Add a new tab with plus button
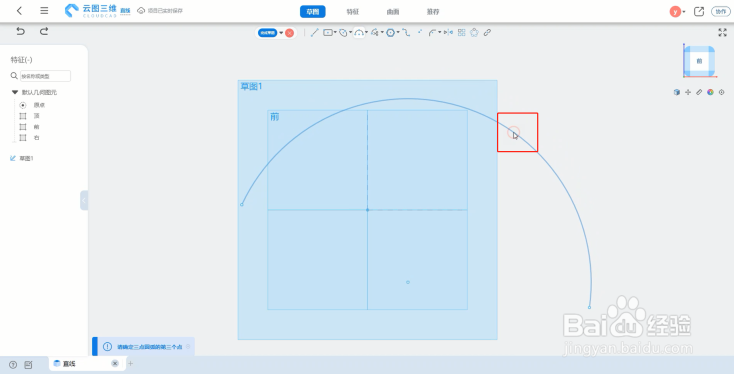Viewport: 734px width, 374px height. point(131,364)
